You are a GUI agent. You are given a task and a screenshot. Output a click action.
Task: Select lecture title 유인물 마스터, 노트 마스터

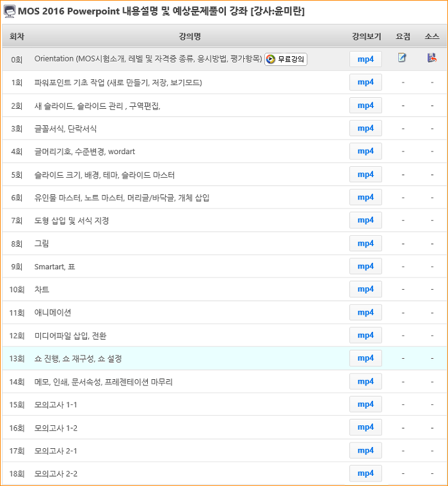tap(122, 198)
